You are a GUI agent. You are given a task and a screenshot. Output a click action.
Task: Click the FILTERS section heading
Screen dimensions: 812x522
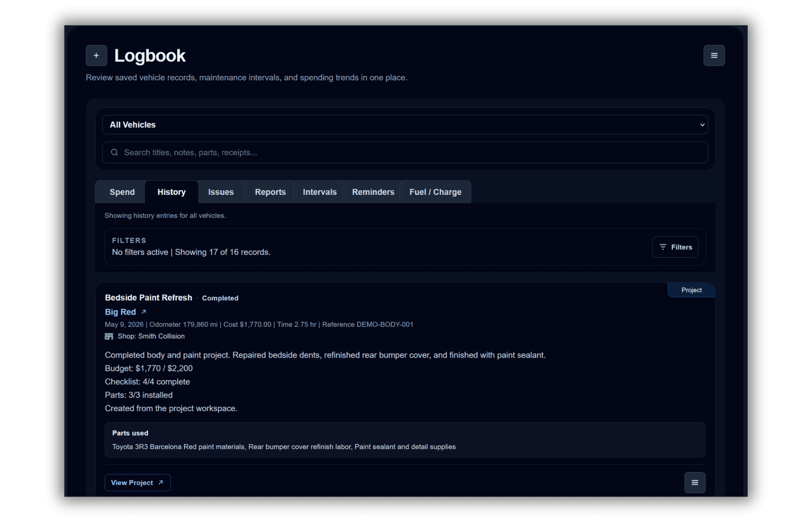tap(129, 240)
